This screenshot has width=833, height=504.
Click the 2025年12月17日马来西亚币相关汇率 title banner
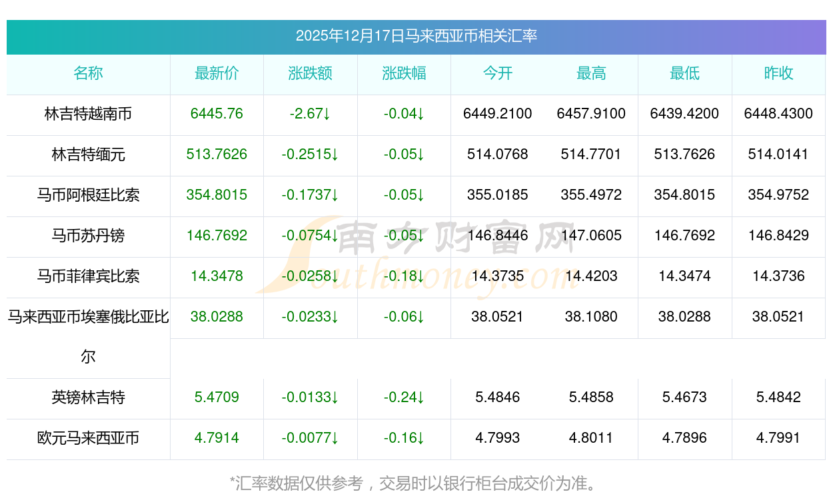coord(416,36)
